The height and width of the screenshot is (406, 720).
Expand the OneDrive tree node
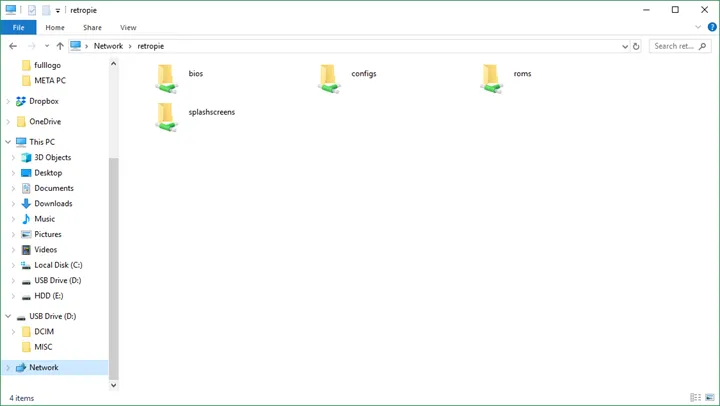coord(8,122)
